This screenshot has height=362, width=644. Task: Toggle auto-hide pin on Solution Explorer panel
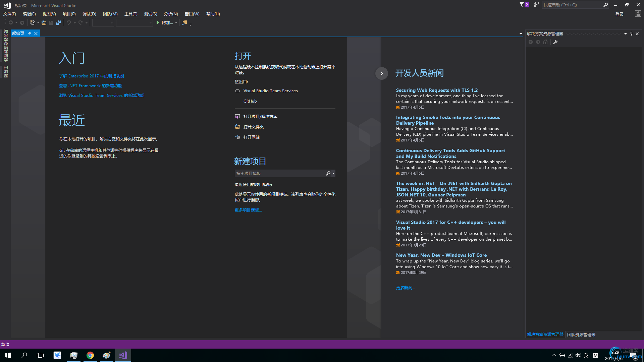[x=631, y=34]
